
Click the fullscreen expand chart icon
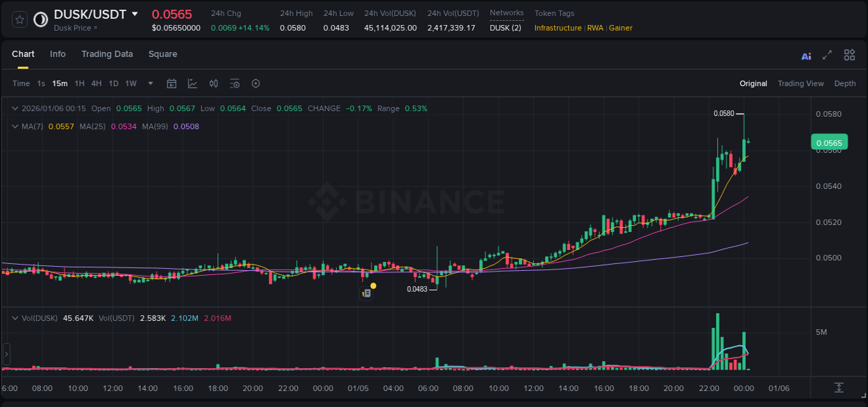click(827, 55)
